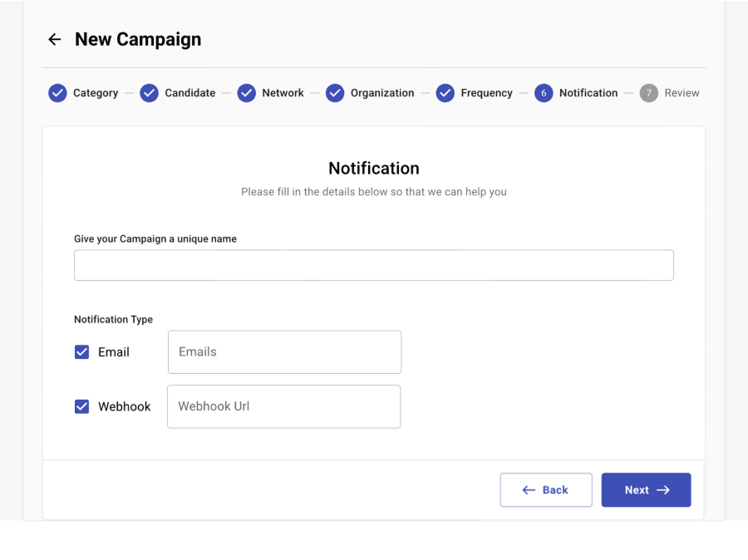Uncheck the Webhook notification checkbox
Viewport: 748px width, 560px height.
point(81,406)
